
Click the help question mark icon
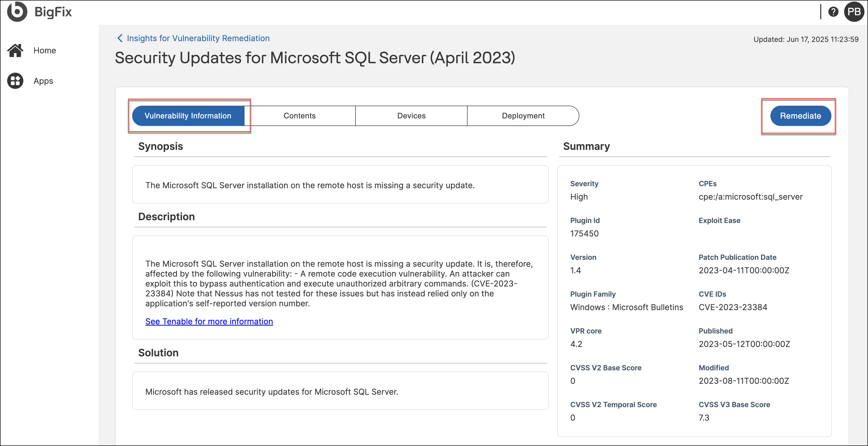[x=833, y=12]
